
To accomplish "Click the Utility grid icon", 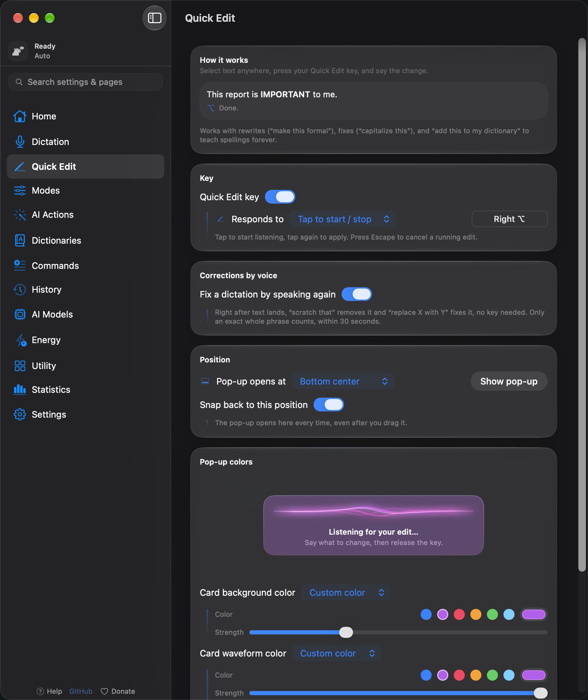I will [20, 366].
